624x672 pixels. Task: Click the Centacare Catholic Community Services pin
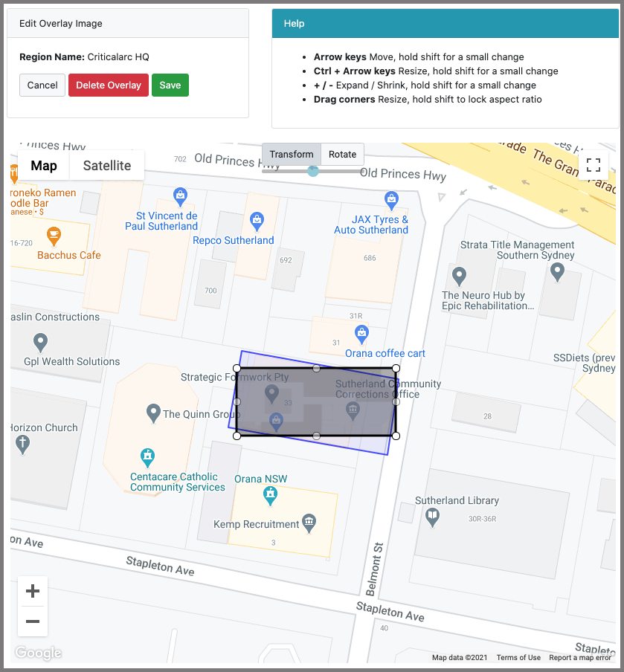(x=147, y=458)
